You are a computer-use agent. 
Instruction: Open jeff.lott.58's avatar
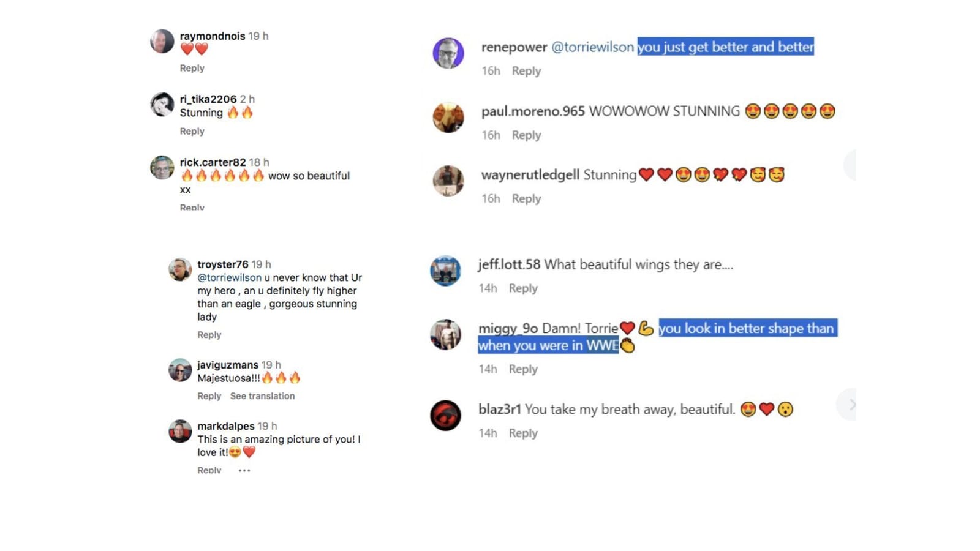tap(445, 271)
